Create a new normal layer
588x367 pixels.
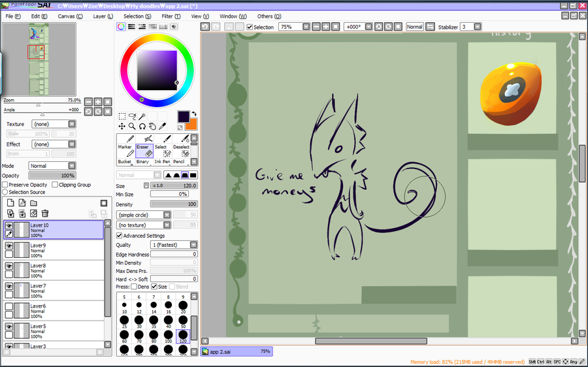point(10,203)
